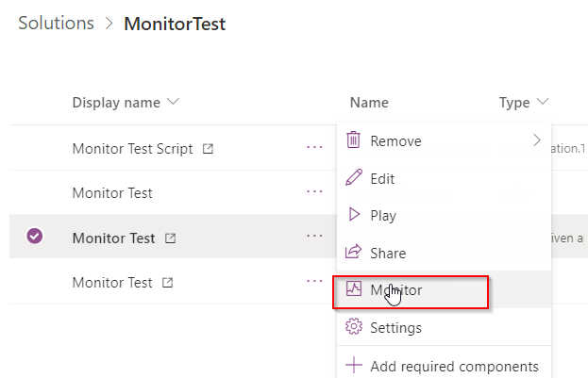Open more options for Monitor Test Script
This screenshot has width=588, height=378.
point(314,147)
